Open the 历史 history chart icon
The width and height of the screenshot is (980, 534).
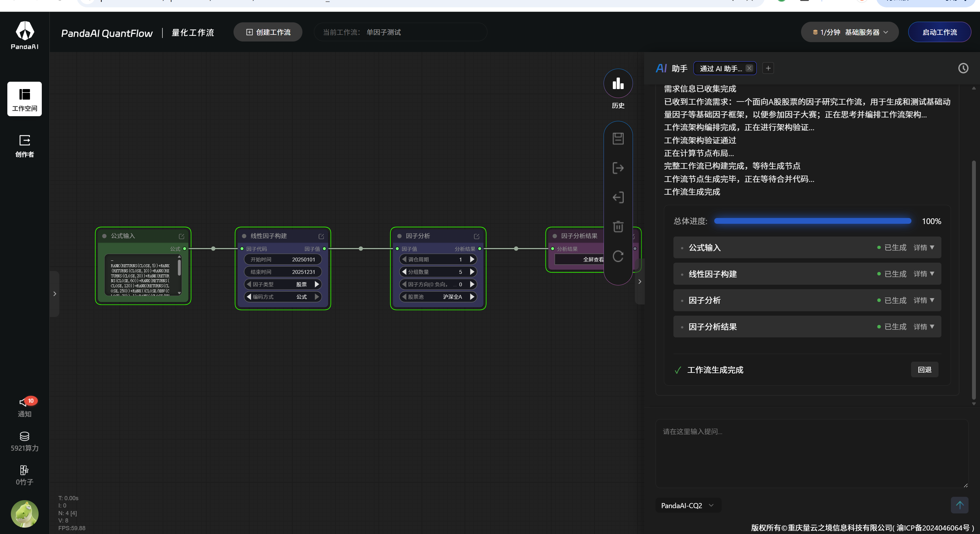click(618, 84)
